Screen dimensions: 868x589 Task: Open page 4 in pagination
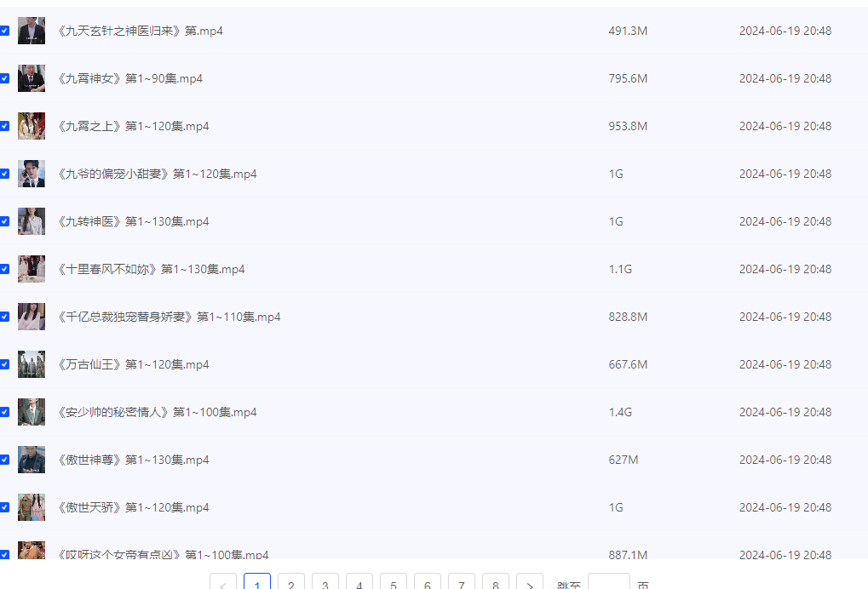359,582
